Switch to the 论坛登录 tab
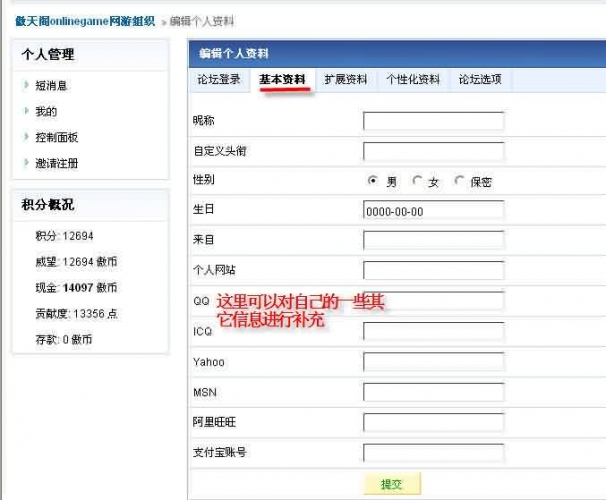This screenshot has height=500, width=606. coord(218,80)
